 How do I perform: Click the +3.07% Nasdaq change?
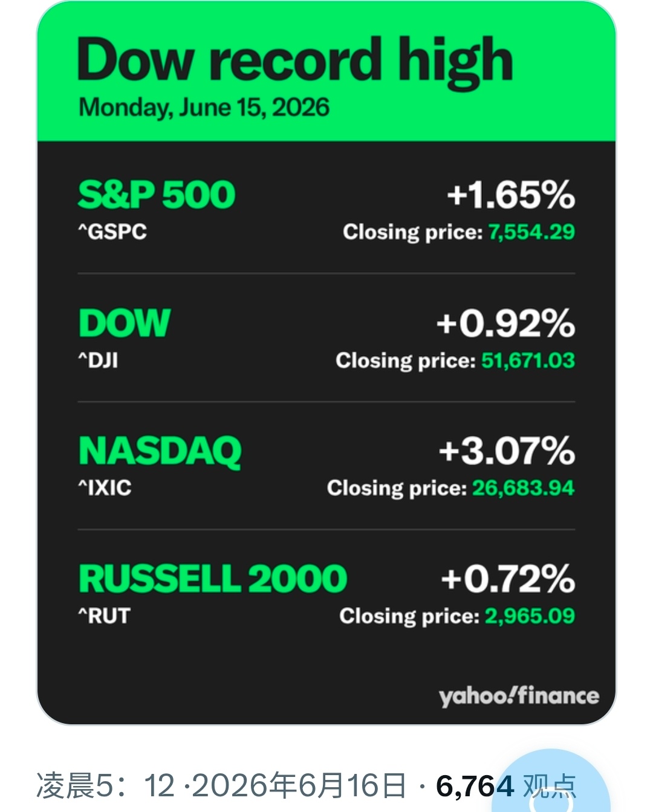coord(507,451)
